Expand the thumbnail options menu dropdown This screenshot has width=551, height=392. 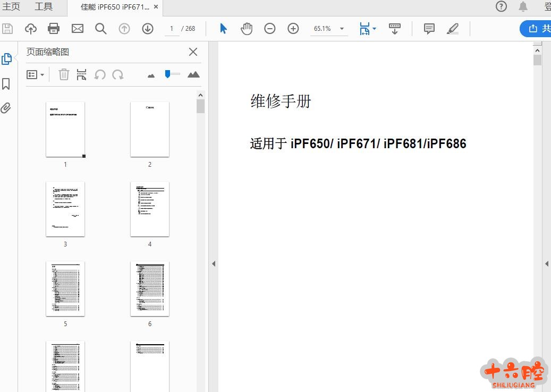click(36, 75)
